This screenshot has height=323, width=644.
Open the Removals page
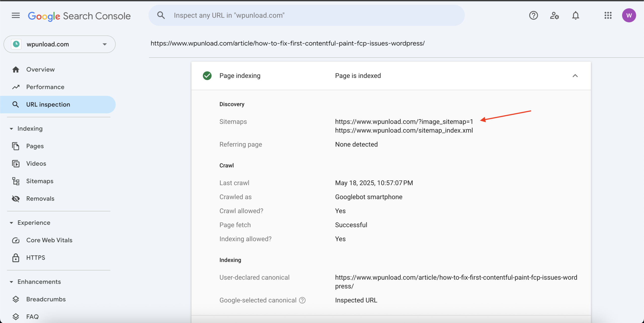click(x=58, y=199)
